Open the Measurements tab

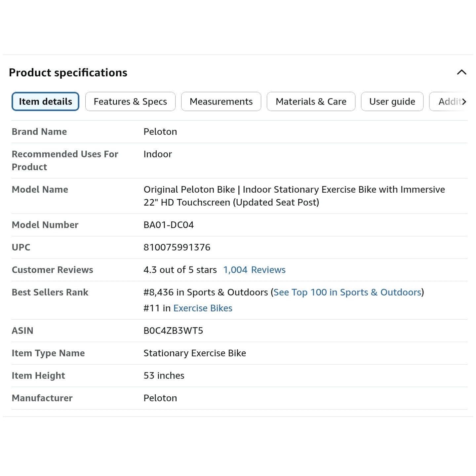point(221,101)
